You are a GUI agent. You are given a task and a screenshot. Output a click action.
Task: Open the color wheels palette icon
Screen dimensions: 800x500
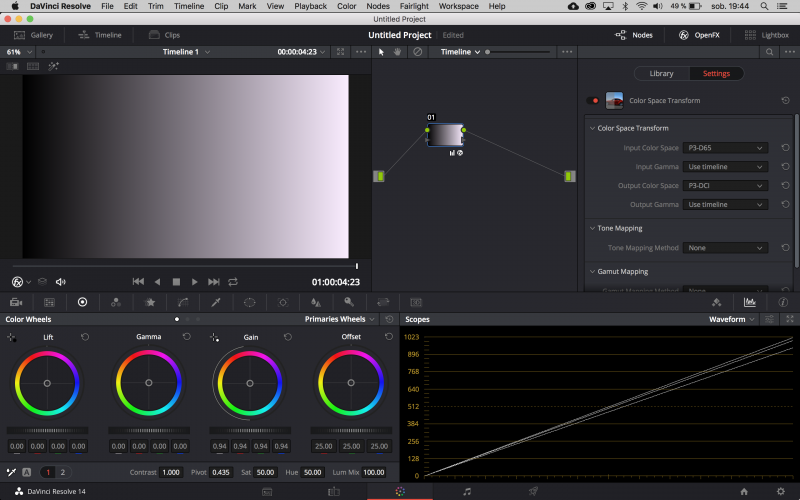pyautogui.click(x=82, y=303)
